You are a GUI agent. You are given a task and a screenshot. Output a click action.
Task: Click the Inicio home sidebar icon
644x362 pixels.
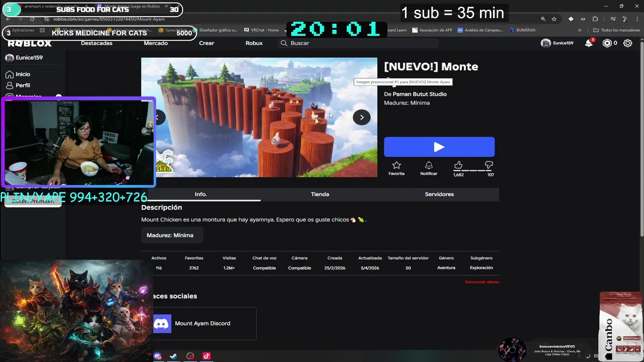pos(9,74)
